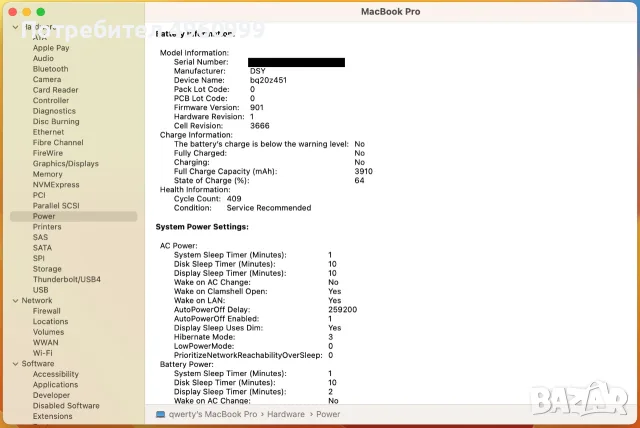Open the Bluetooth hardware entry
The image size is (640, 428).
point(51,69)
